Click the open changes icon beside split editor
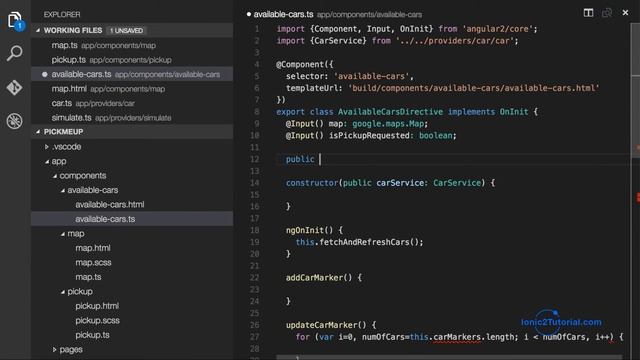Image resolution: width=640 pixels, height=360 pixels. [x=607, y=13]
